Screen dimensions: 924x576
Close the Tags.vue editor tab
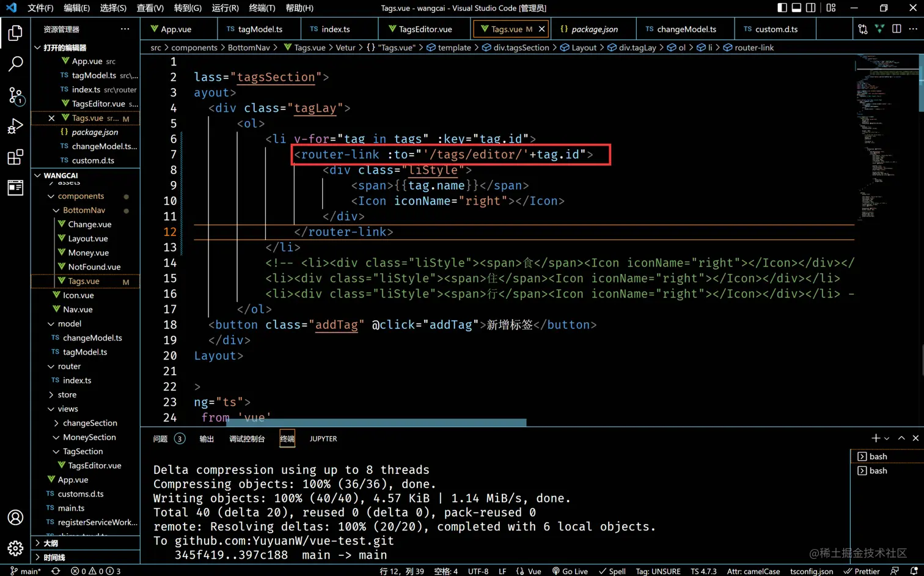pyautogui.click(x=541, y=29)
